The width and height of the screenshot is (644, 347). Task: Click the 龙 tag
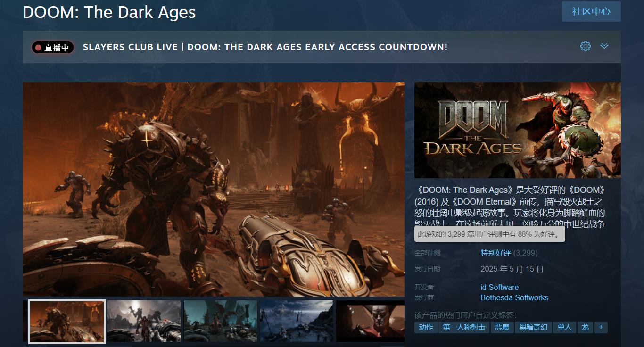point(585,327)
